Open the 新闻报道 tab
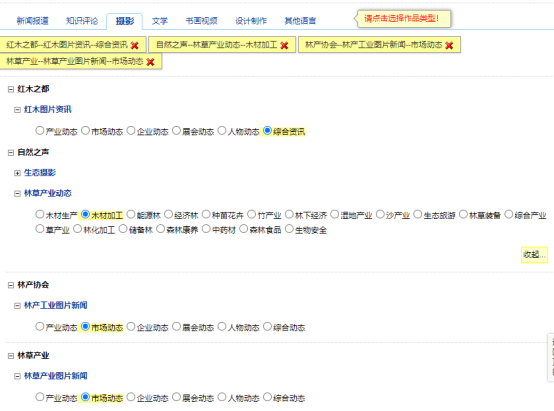Viewport: 554px width, 411px height. click(x=33, y=21)
